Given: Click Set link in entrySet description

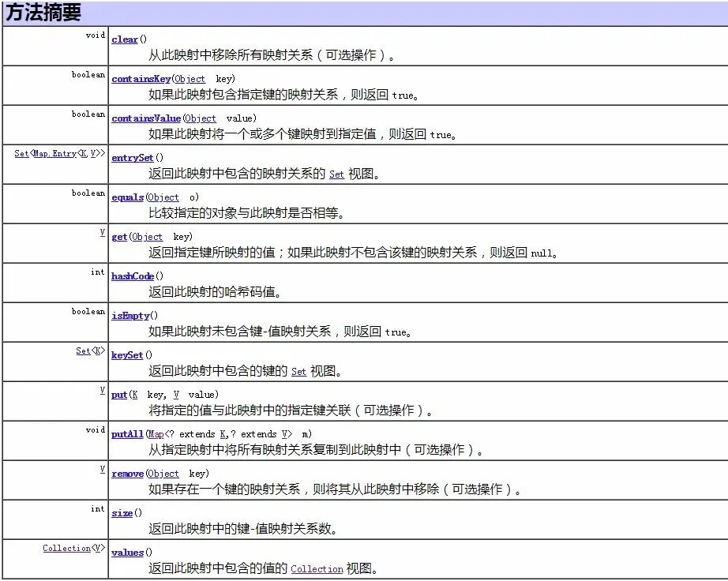Looking at the screenshot, I should 336,174.
